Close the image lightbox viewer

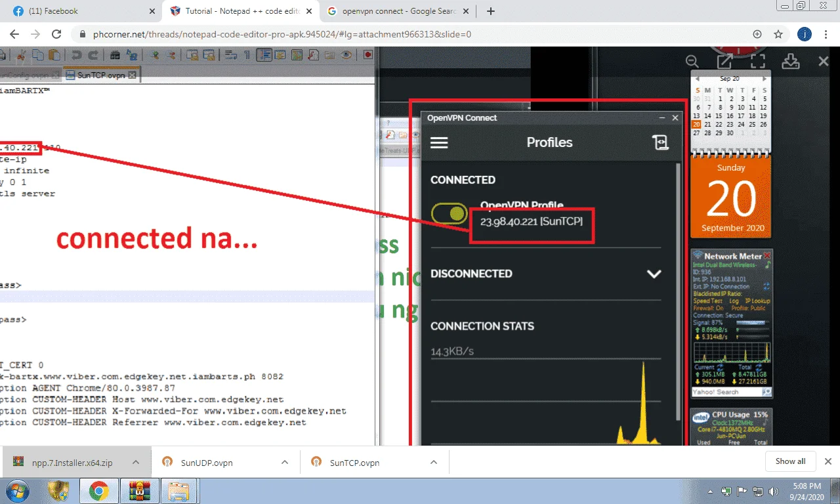click(x=824, y=61)
